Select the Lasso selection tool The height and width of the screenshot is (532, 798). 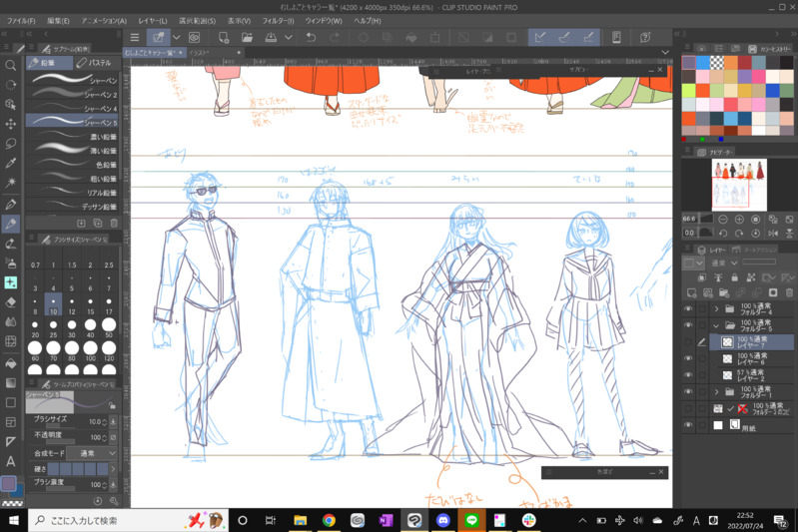coord(10,144)
